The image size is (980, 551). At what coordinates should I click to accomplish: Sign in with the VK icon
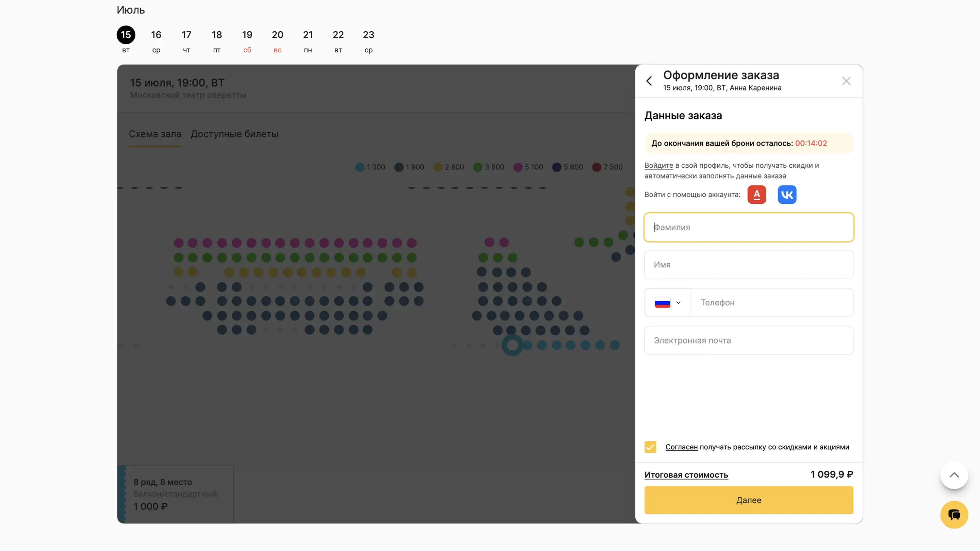(787, 195)
